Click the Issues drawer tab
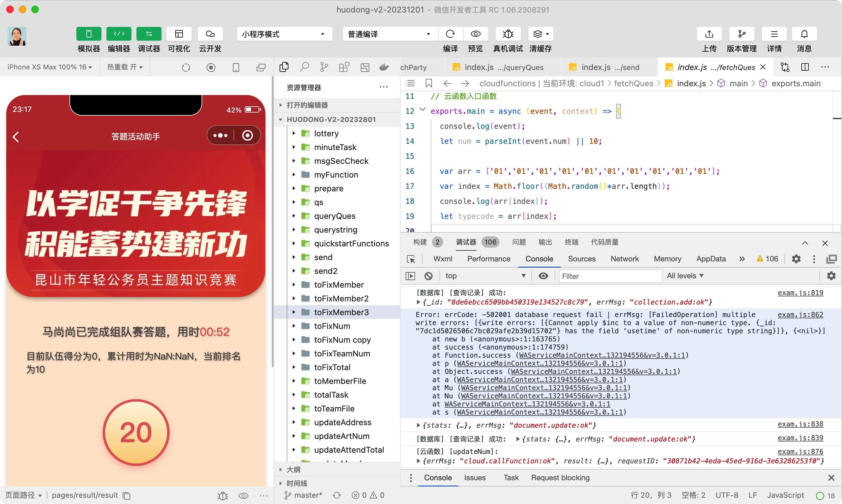The height and width of the screenshot is (504, 842). pyautogui.click(x=475, y=477)
